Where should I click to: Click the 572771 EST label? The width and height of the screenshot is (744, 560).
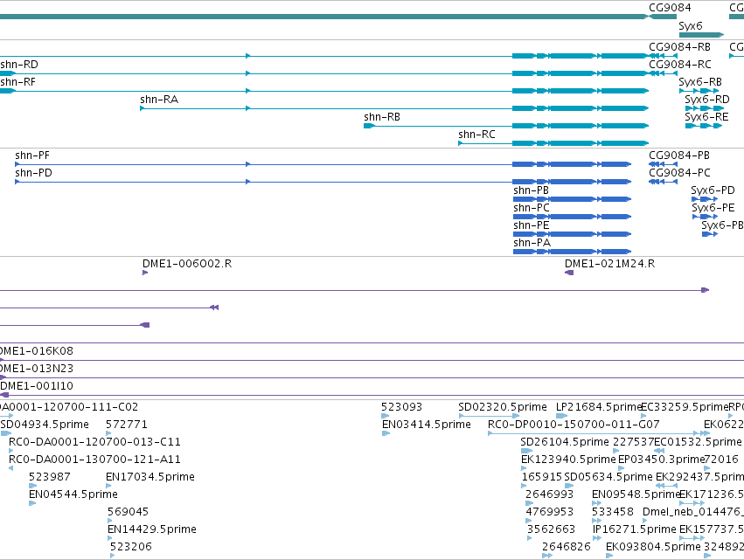127,425
